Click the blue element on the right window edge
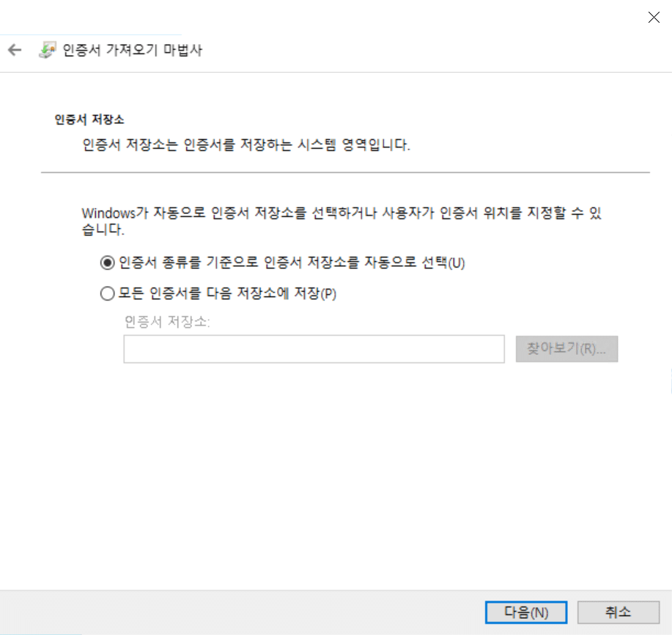This screenshot has height=635, width=672. [x=669, y=381]
